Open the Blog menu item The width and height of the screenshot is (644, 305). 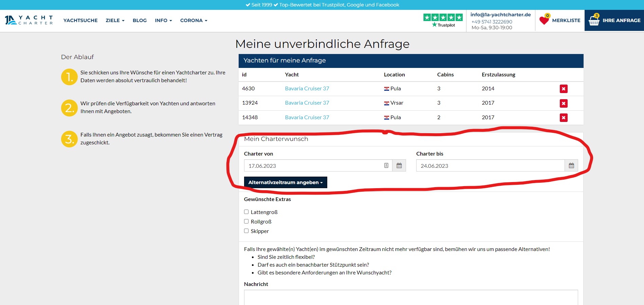[x=140, y=20]
